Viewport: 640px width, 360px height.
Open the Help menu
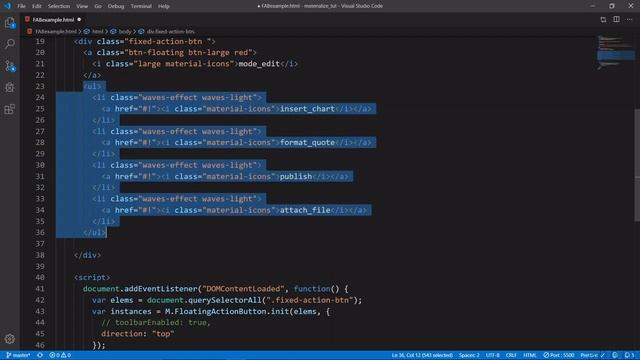click(164, 6)
